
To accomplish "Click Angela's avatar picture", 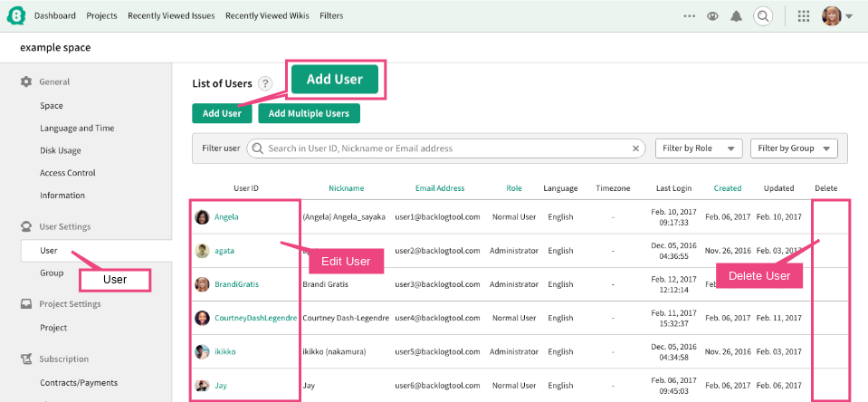I will [x=202, y=217].
